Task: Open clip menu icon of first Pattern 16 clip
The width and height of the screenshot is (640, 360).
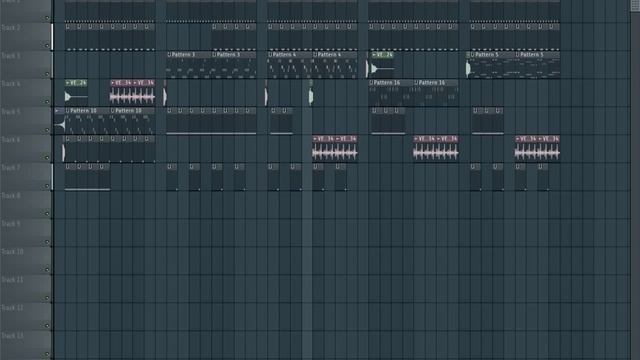Action: coord(371,82)
